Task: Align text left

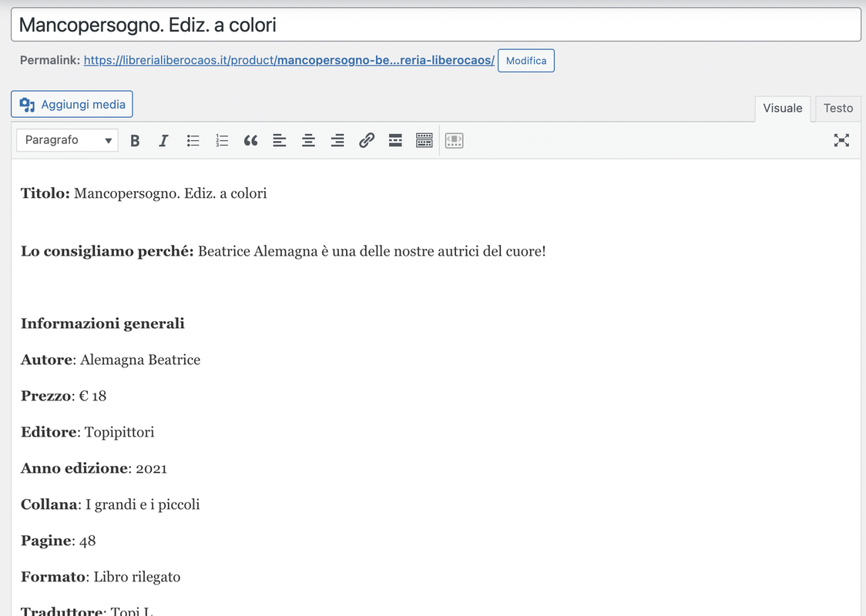Action: [280, 141]
